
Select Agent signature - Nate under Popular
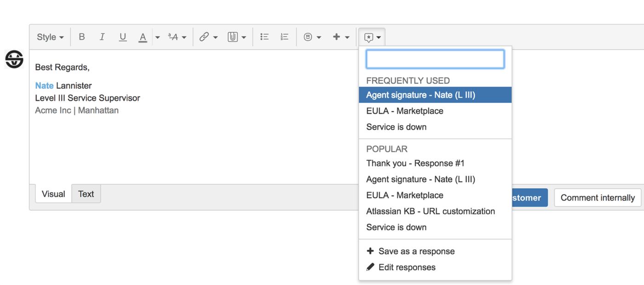click(x=435, y=179)
